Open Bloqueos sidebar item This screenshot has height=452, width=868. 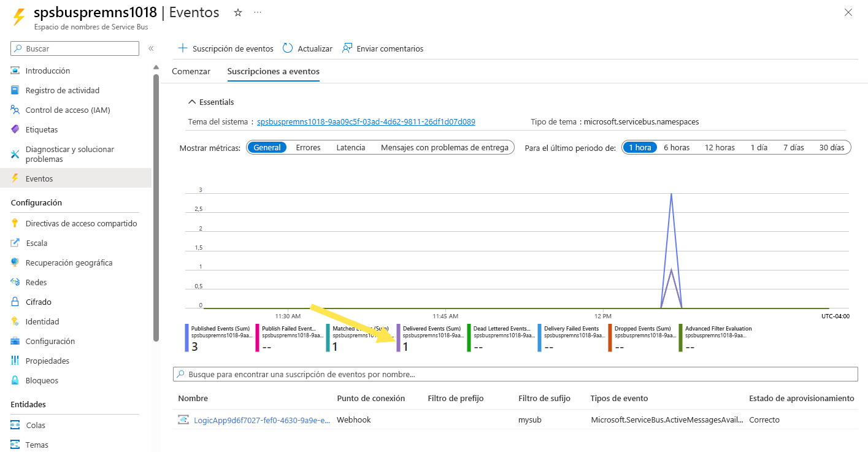(42, 380)
